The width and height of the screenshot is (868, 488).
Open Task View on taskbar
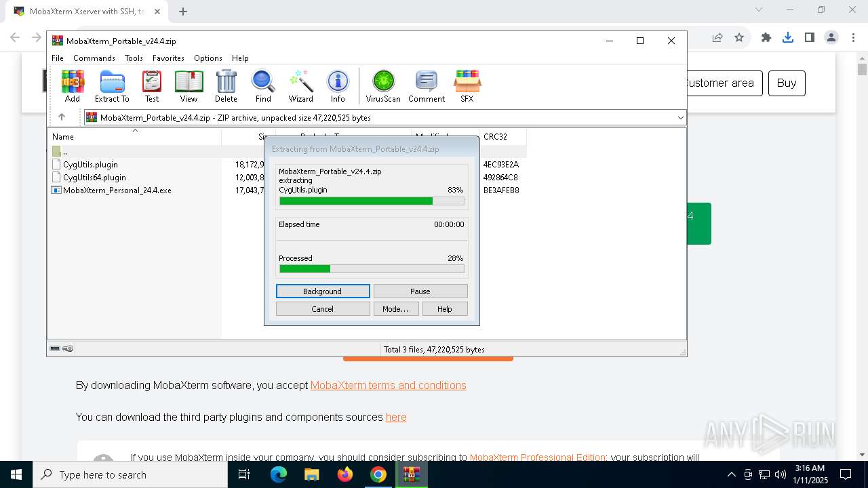coord(245,474)
